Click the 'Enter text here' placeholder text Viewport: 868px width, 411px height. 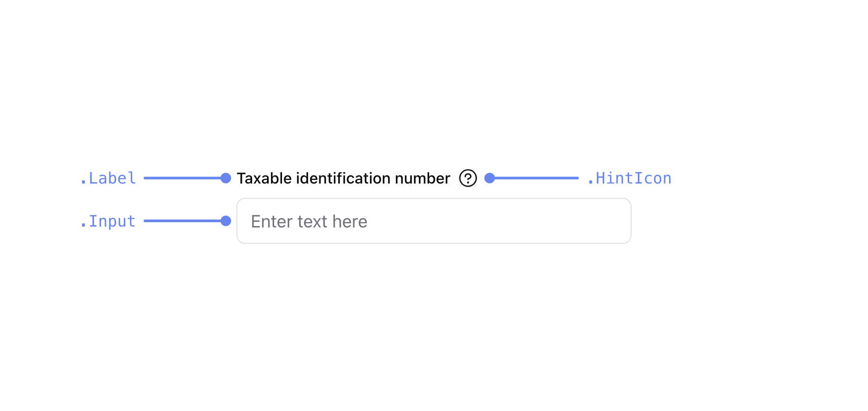pos(309,222)
